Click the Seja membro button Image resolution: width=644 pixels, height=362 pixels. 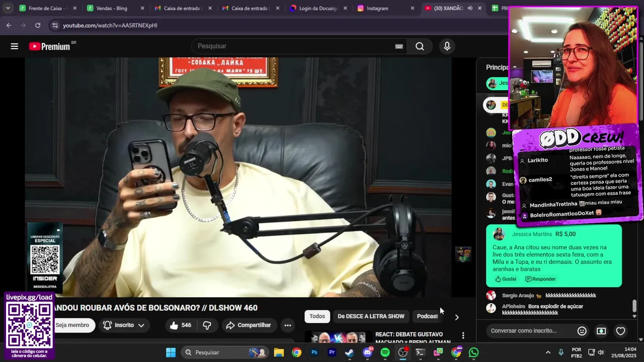pyautogui.click(x=74, y=325)
